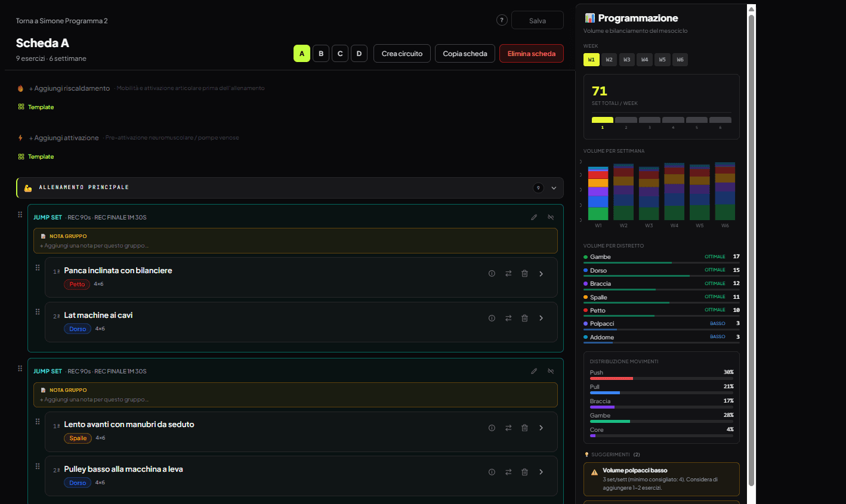Switch to Scheda B tab
The width and height of the screenshot is (846, 504).
point(321,54)
